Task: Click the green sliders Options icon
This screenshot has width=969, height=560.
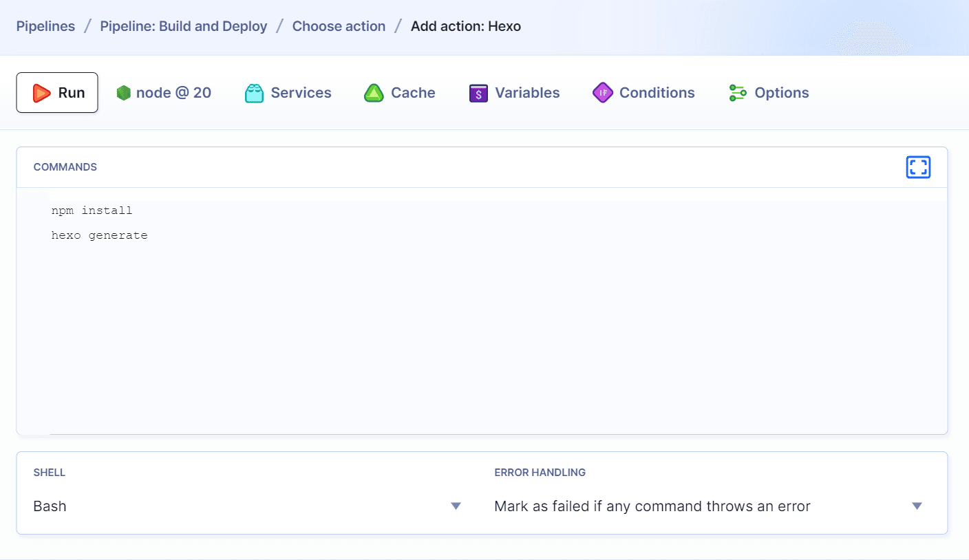Action: click(738, 93)
